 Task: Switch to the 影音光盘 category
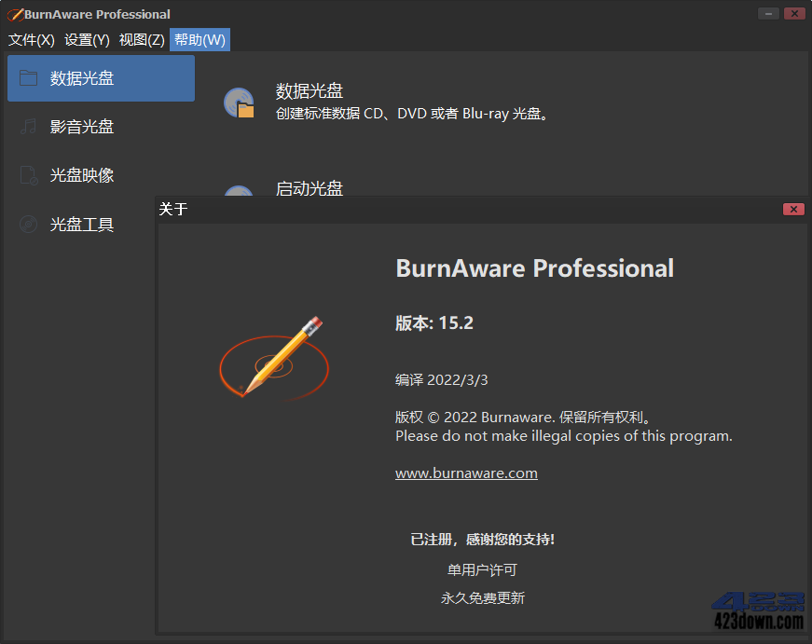tap(80, 127)
